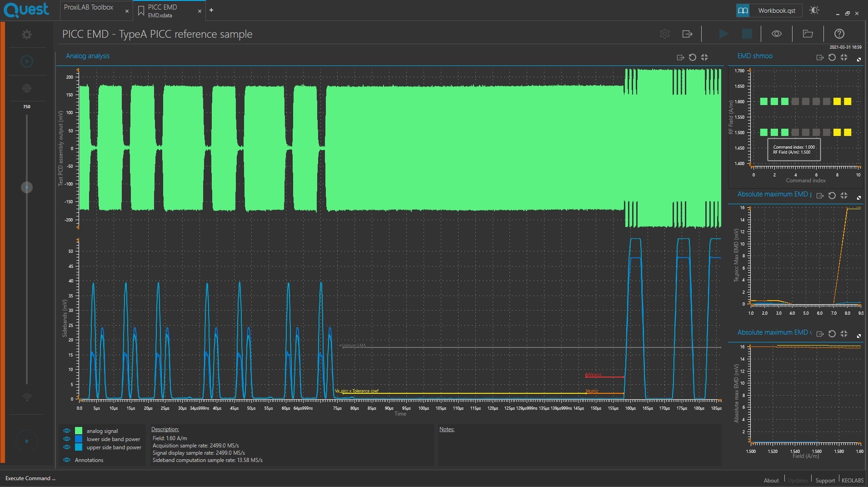Screen dimensions: 868x487
Task: Click the vertical slider handle in left sidebar
Action: [27, 187]
